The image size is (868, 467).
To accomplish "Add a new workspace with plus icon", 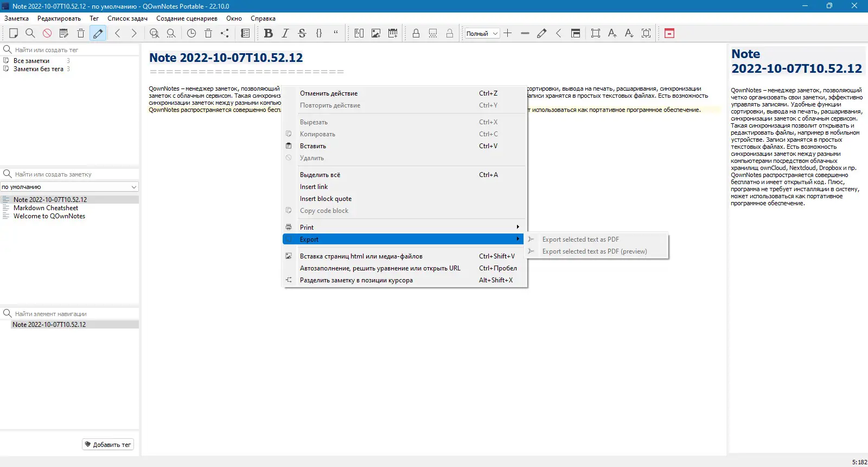I will click(x=508, y=33).
